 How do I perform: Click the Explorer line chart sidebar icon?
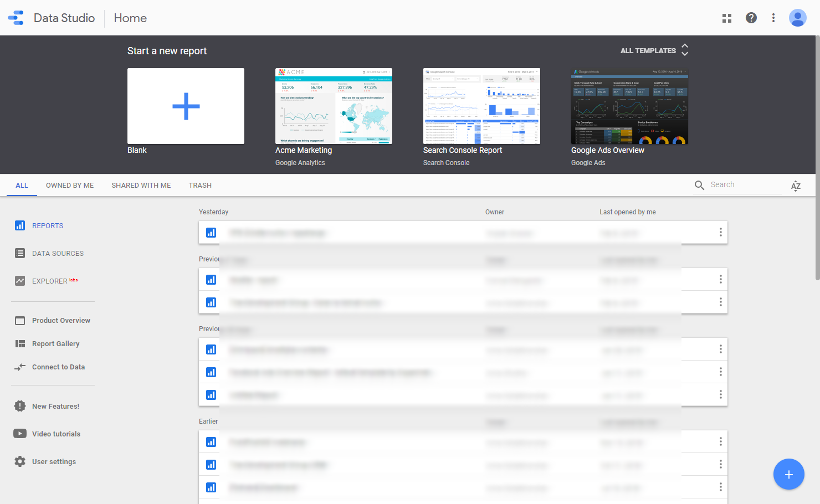coord(20,281)
